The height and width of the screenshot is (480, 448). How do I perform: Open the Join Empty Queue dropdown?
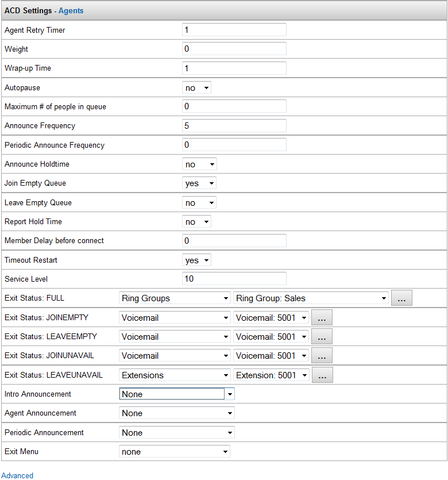[199, 183]
